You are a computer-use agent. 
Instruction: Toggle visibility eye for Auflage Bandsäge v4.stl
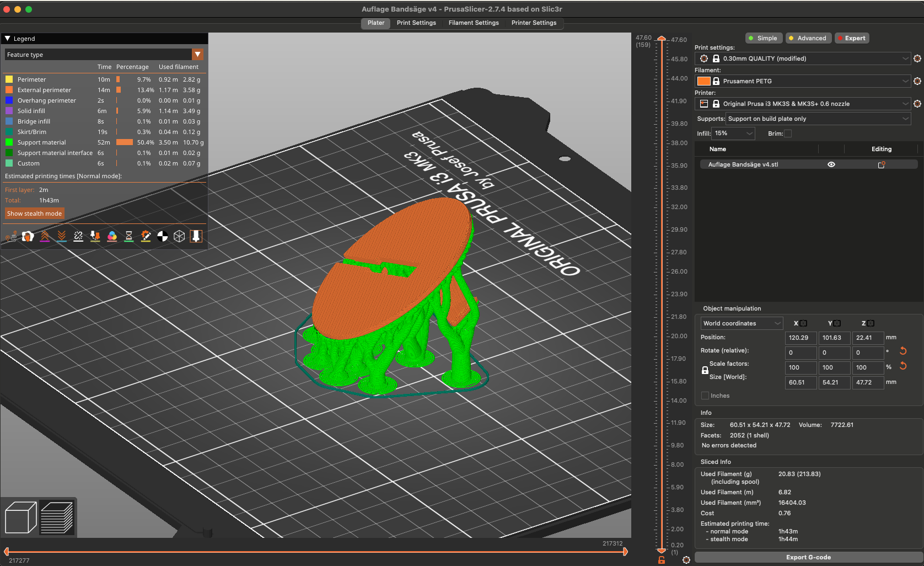(831, 164)
